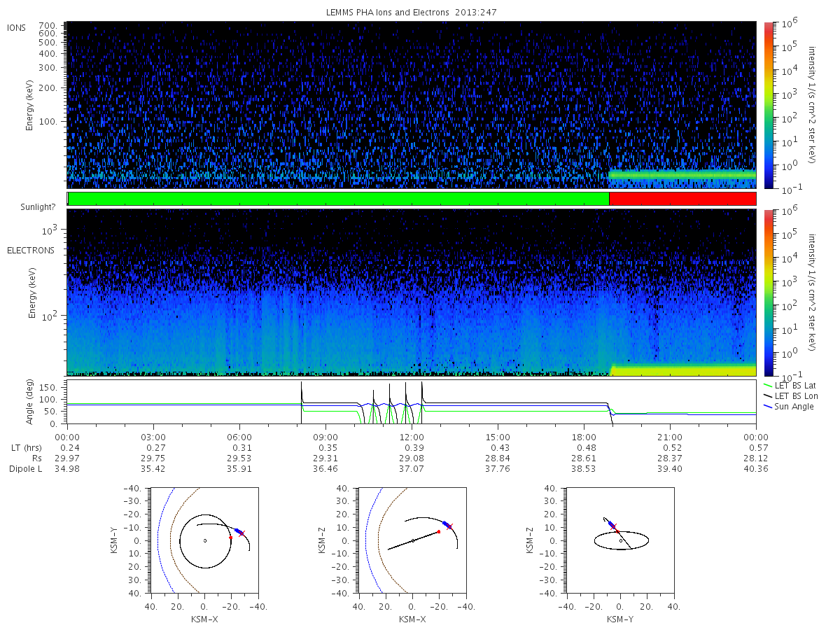Click the red segment of the Sunlight bar
The height and width of the screenshot is (630, 840).
[682, 199]
